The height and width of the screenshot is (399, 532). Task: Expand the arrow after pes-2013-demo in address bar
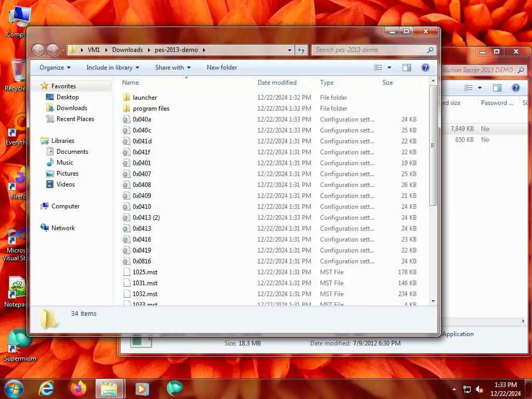coord(204,50)
